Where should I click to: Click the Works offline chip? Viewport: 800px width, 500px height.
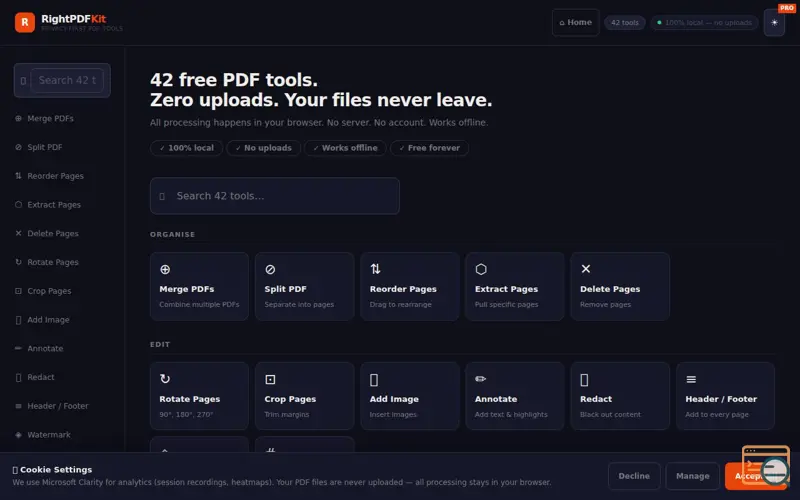[345, 148]
